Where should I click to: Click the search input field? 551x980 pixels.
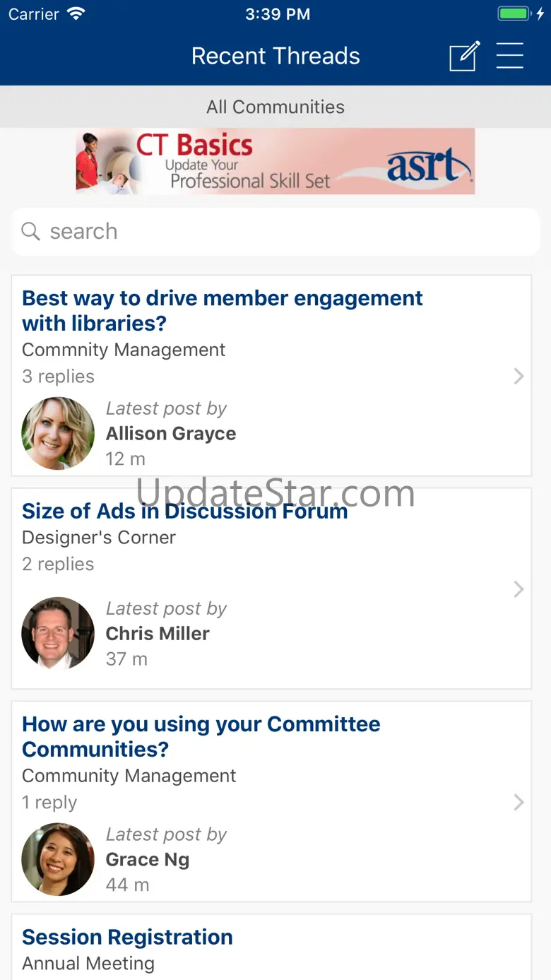point(275,231)
